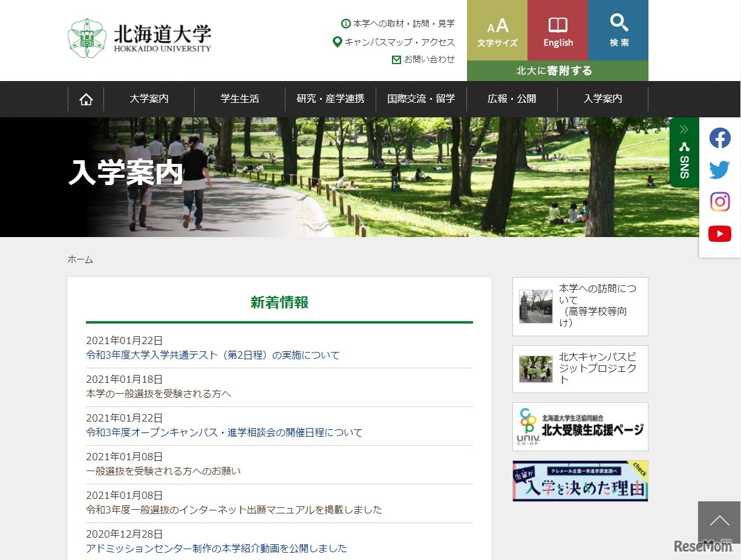This screenshot has width=741, height=560.
Task: Open the English version via book icon
Action: pyautogui.click(x=557, y=25)
